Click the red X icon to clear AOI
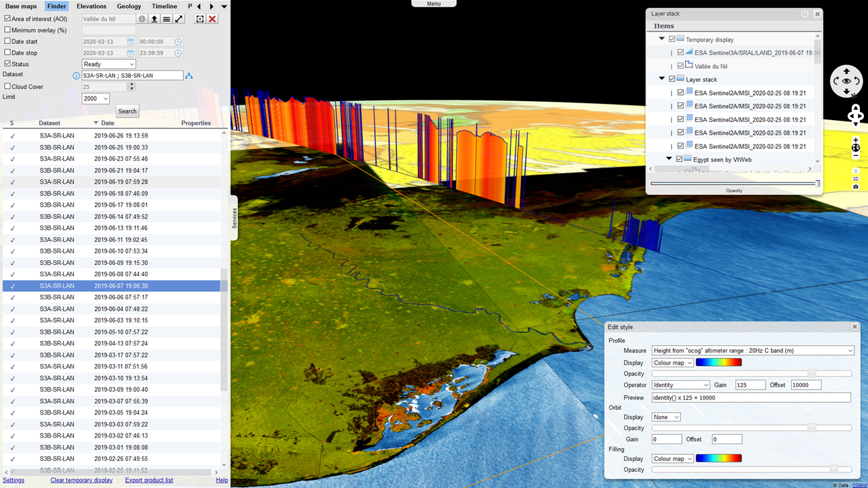The image size is (868, 488). [212, 20]
